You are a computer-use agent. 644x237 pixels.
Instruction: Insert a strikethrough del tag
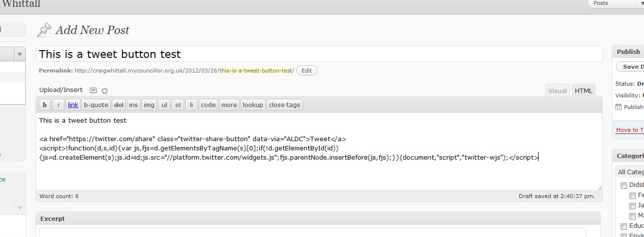point(119,105)
